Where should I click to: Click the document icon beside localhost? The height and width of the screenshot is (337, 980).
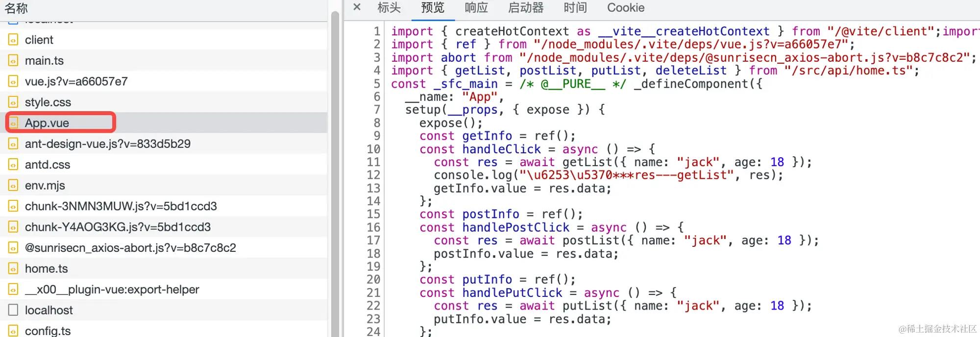tap(13, 310)
